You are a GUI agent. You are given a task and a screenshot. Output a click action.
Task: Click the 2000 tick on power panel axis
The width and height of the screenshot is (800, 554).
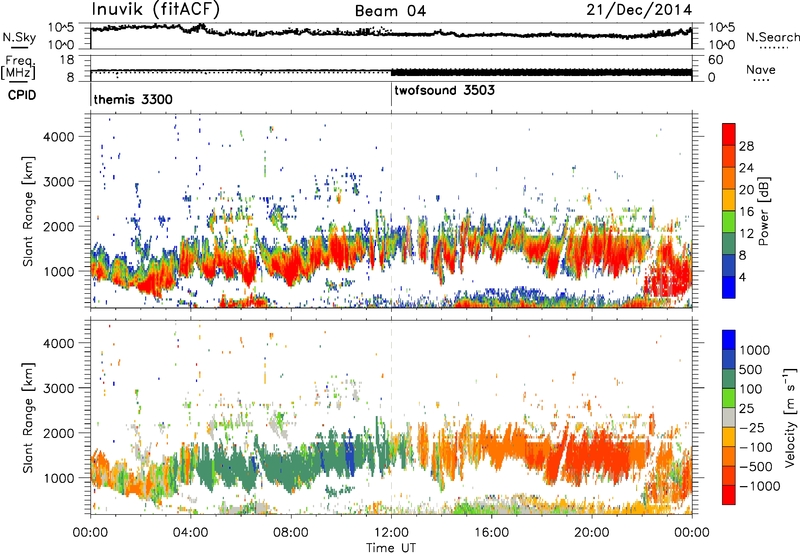(58, 226)
